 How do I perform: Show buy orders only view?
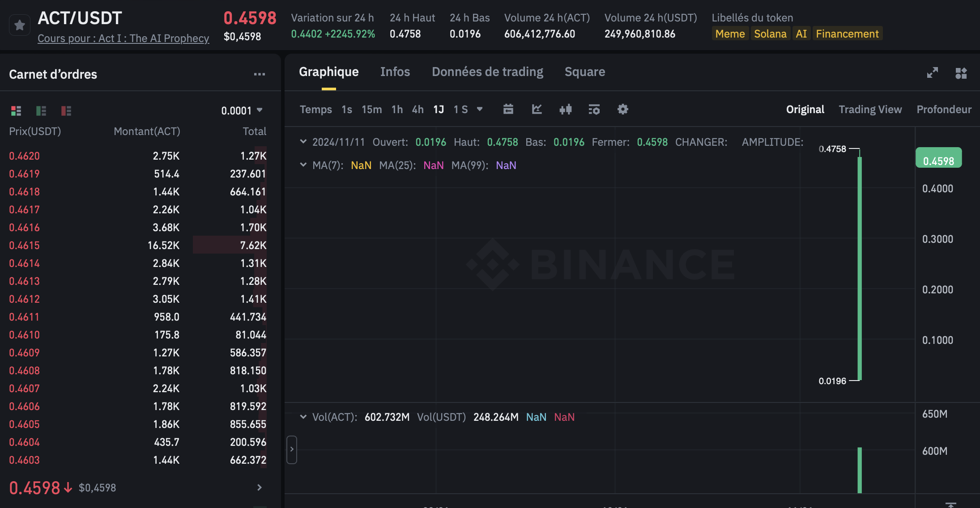click(x=41, y=110)
